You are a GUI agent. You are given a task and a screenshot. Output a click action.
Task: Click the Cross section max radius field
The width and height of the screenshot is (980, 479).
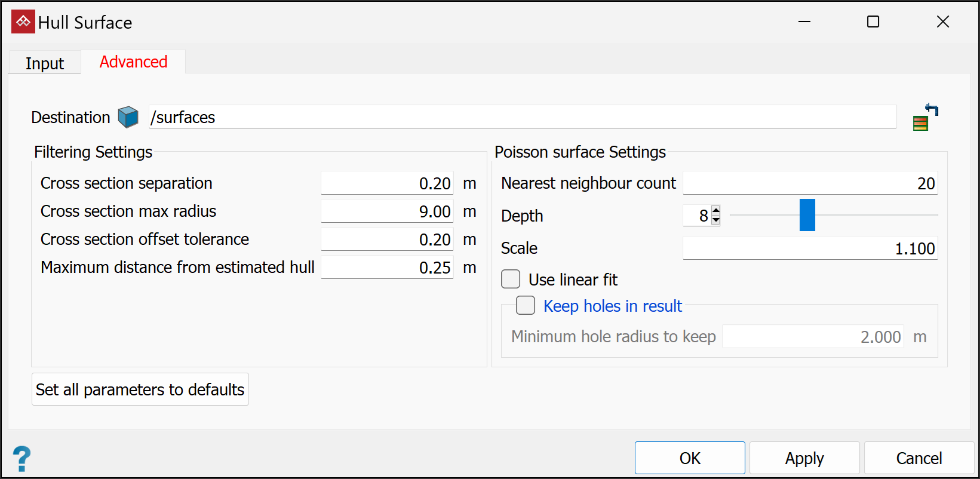point(387,211)
